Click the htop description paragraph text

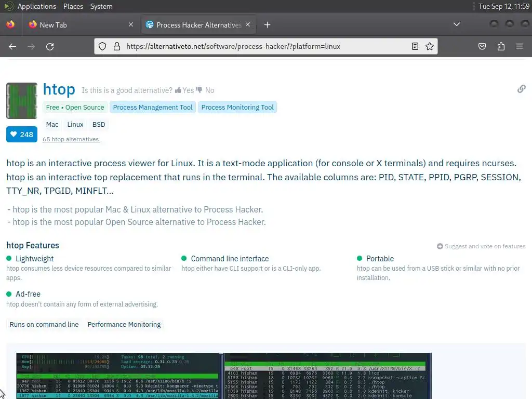tap(263, 177)
